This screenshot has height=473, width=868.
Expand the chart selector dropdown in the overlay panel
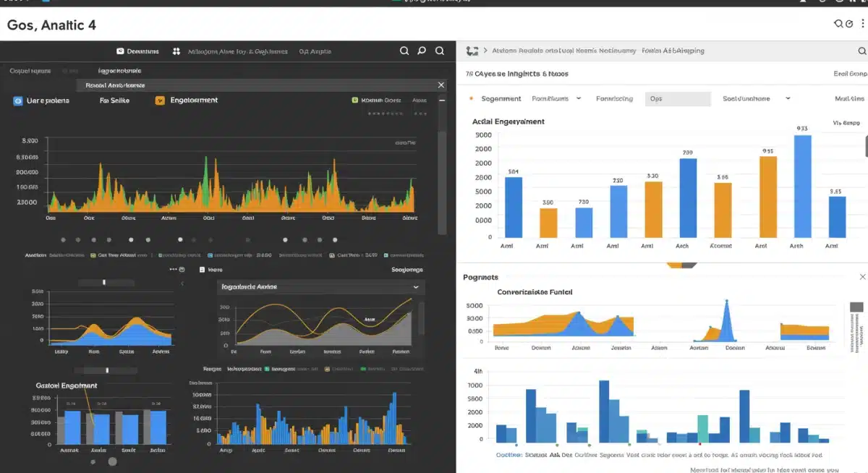(x=414, y=287)
